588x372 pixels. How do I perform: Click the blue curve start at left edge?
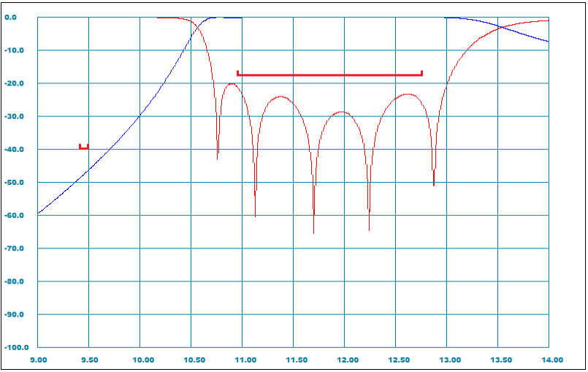point(39,213)
